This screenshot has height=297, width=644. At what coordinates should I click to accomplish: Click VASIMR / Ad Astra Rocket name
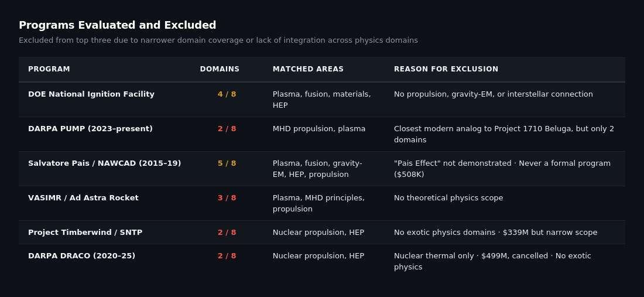point(83,198)
